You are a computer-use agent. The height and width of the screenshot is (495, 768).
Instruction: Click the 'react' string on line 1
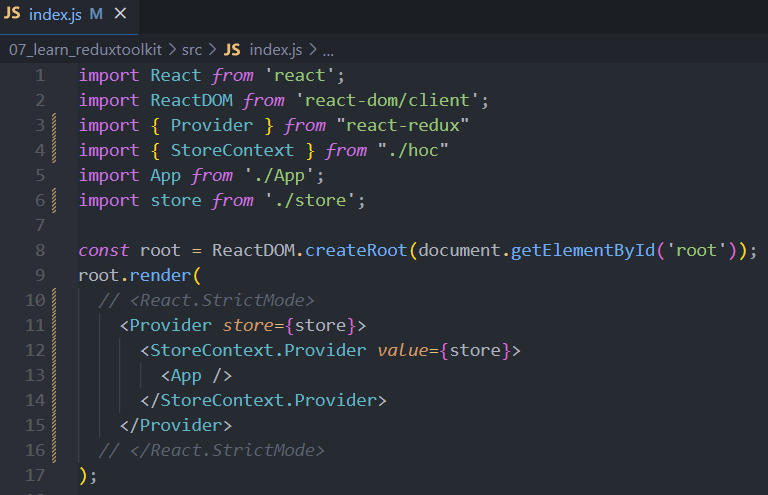pyautogui.click(x=299, y=75)
